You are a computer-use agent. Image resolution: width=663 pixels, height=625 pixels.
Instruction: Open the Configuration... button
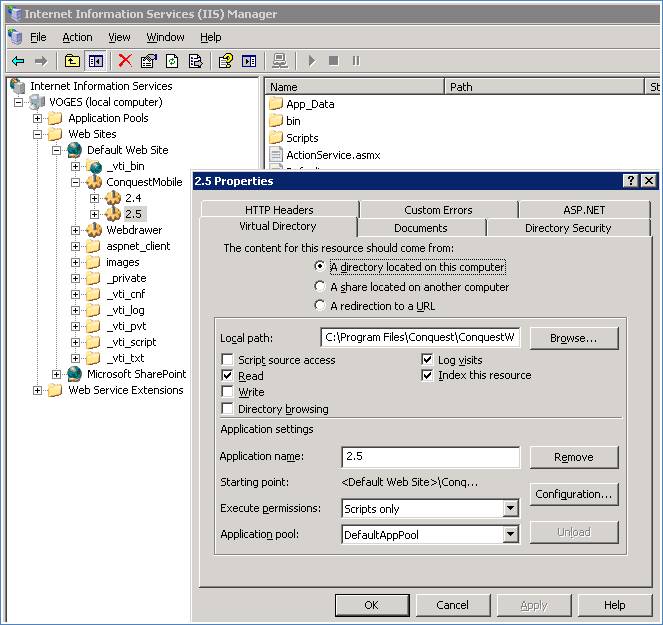(574, 494)
